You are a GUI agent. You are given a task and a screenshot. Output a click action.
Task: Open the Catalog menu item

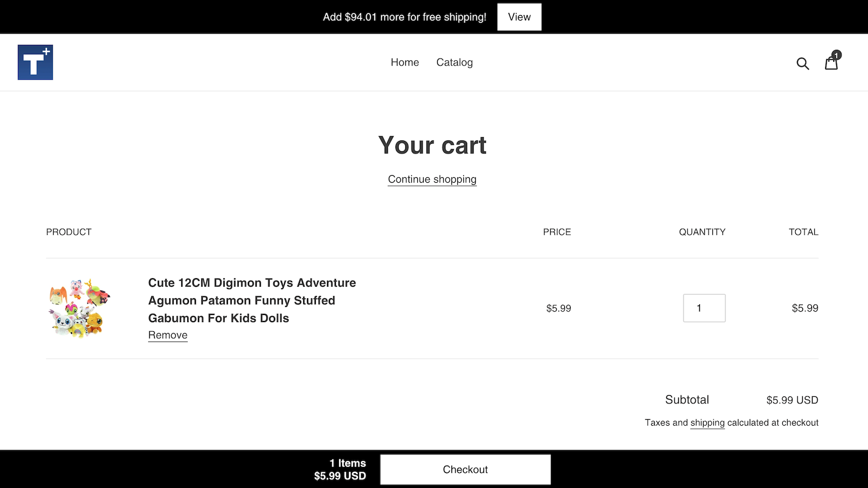[x=454, y=62]
